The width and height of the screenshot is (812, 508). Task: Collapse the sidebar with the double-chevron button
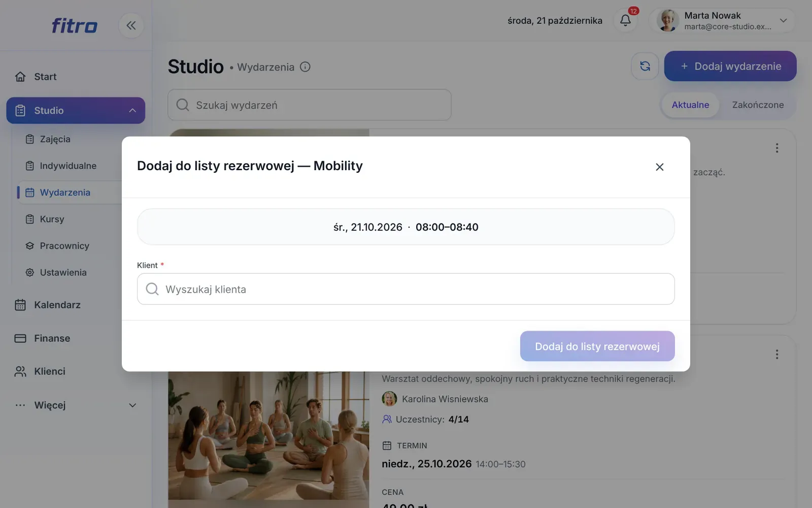(x=131, y=25)
